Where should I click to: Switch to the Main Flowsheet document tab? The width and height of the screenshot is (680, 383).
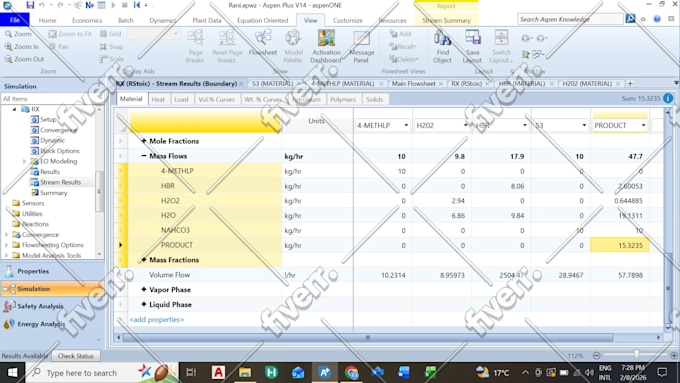[x=413, y=83]
